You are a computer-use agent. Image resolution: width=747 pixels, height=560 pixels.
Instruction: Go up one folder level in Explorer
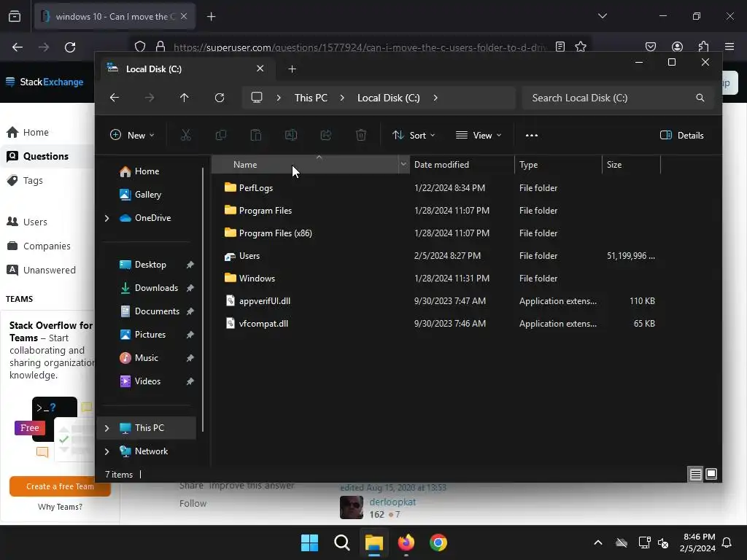(185, 98)
